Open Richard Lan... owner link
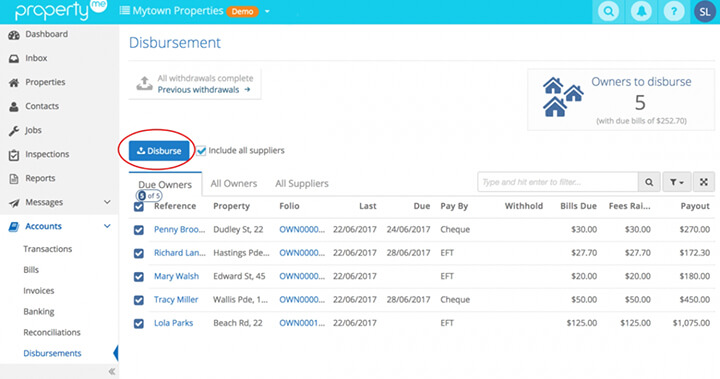This screenshot has width=720, height=379. pos(180,253)
